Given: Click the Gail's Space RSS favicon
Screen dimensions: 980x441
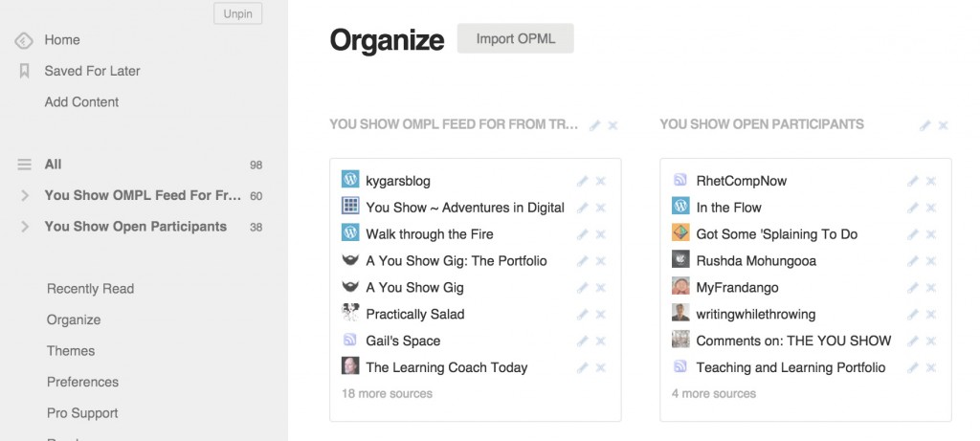Looking at the screenshot, I should point(350,340).
